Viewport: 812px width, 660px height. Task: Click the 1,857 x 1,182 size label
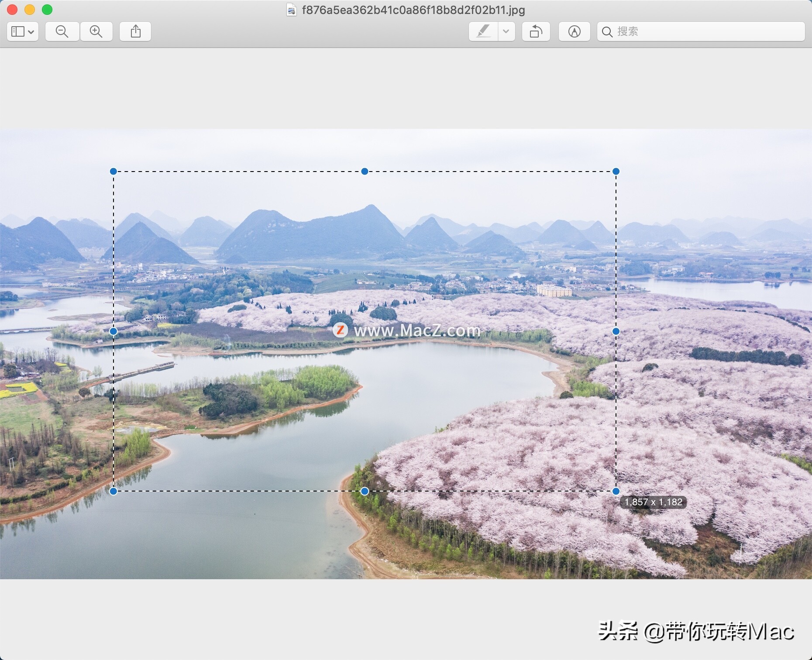coord(653,502)
